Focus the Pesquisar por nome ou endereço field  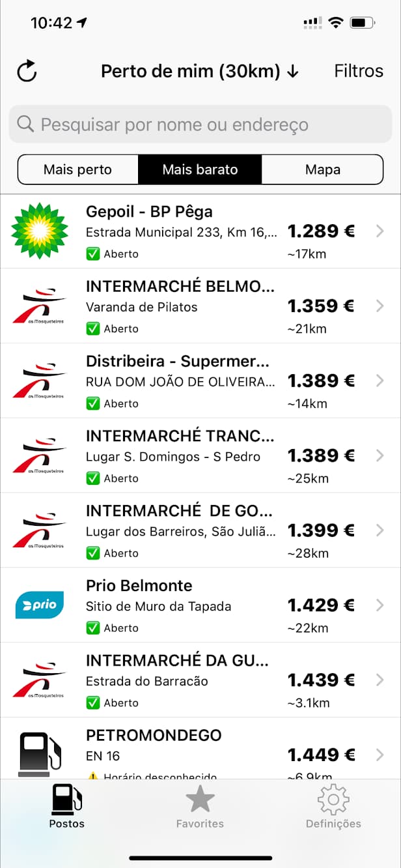click(200, 124)
